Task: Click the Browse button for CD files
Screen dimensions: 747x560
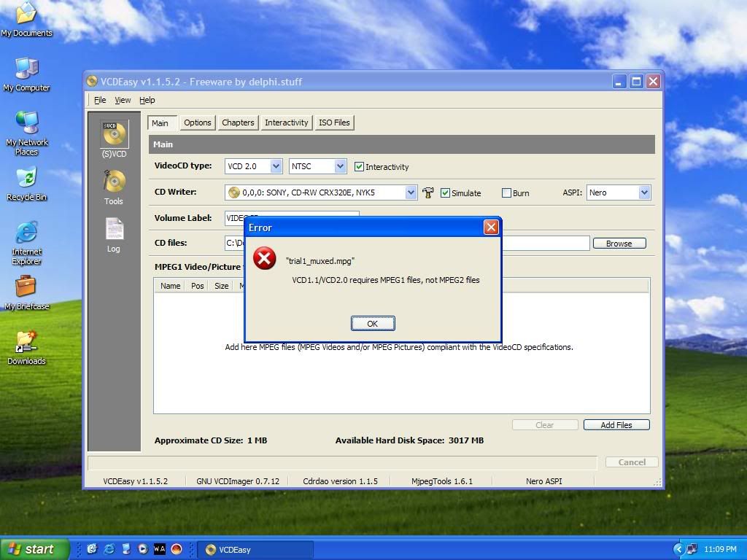Action: click(619, 244)
